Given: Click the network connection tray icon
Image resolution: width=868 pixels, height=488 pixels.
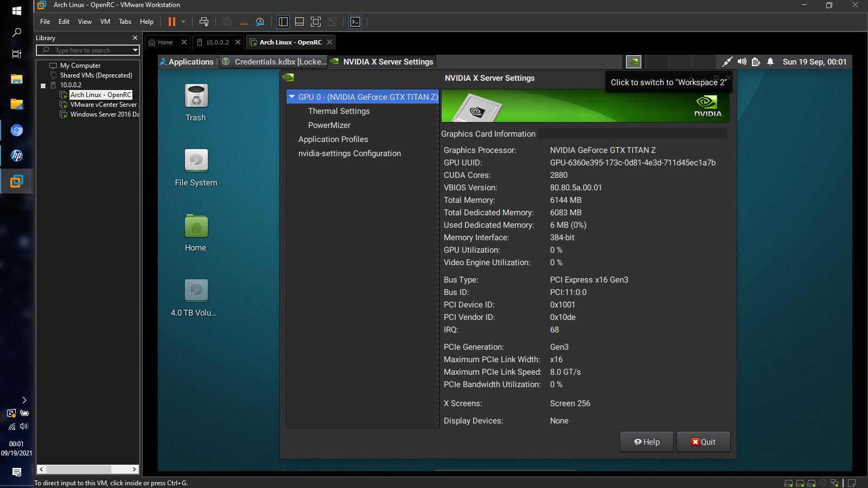Looking at the screenshot, I should 727,62.
